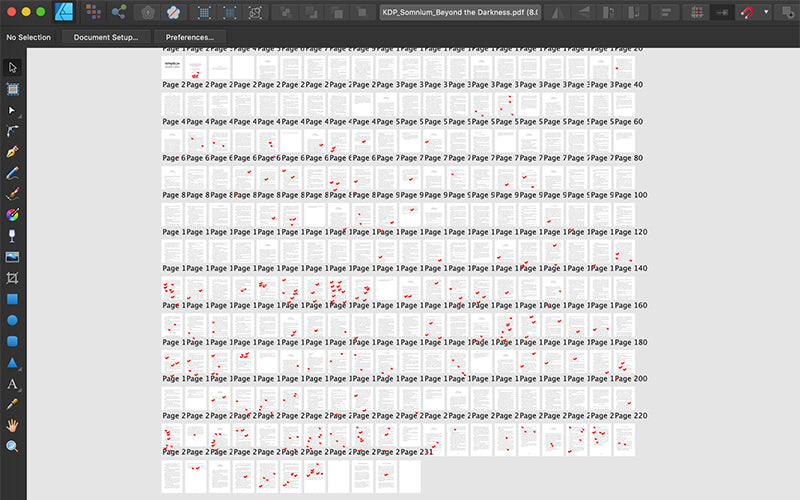The image size is (800, 500).
Task: Choose the Vector Crop tool
Action: tap(13, 277)
